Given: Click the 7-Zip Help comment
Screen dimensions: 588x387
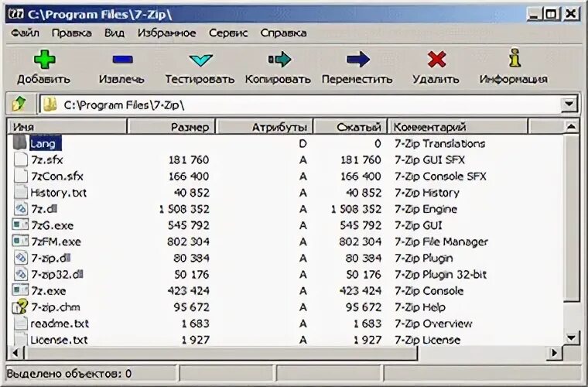Looking at the screenshot, I should (x=419, y=307).
